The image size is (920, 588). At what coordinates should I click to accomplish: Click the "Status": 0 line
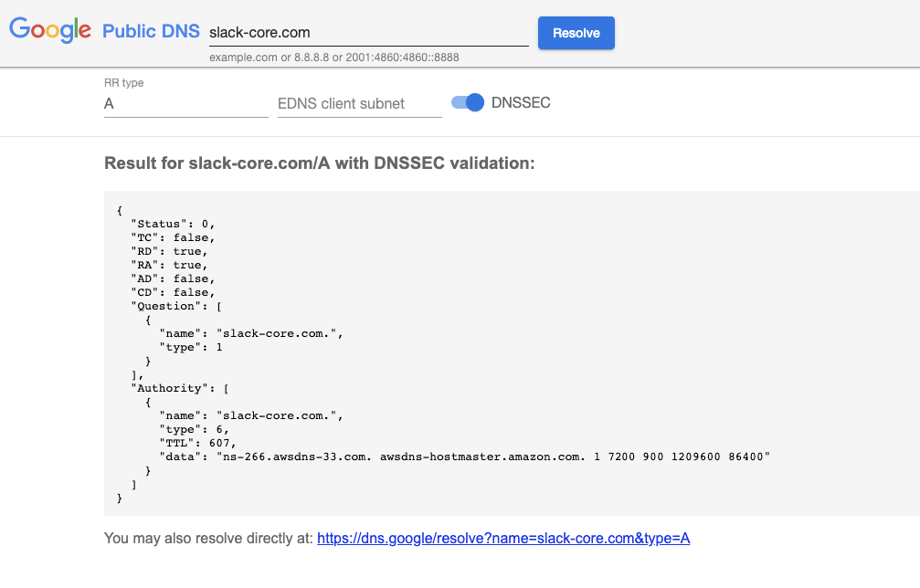tap(173, 224)
